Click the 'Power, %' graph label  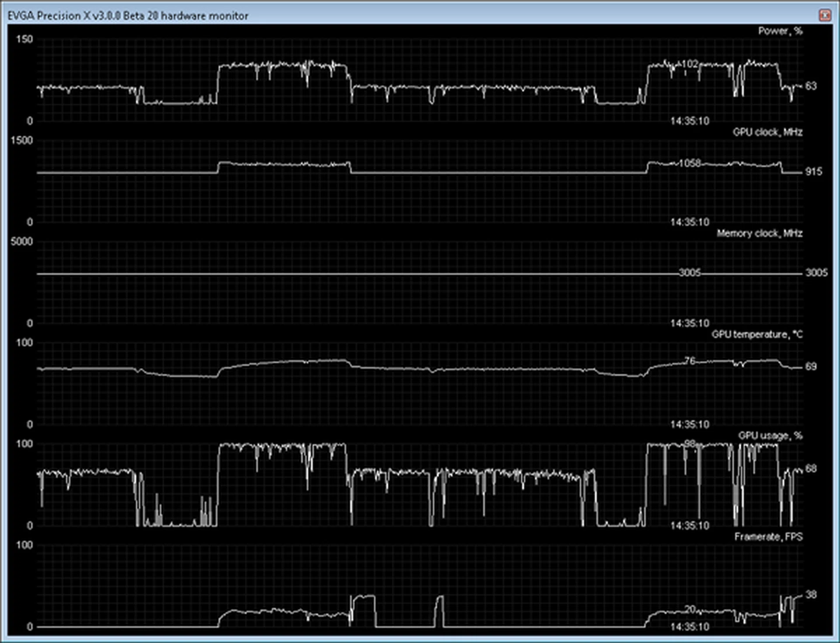(x=780, y=31)
